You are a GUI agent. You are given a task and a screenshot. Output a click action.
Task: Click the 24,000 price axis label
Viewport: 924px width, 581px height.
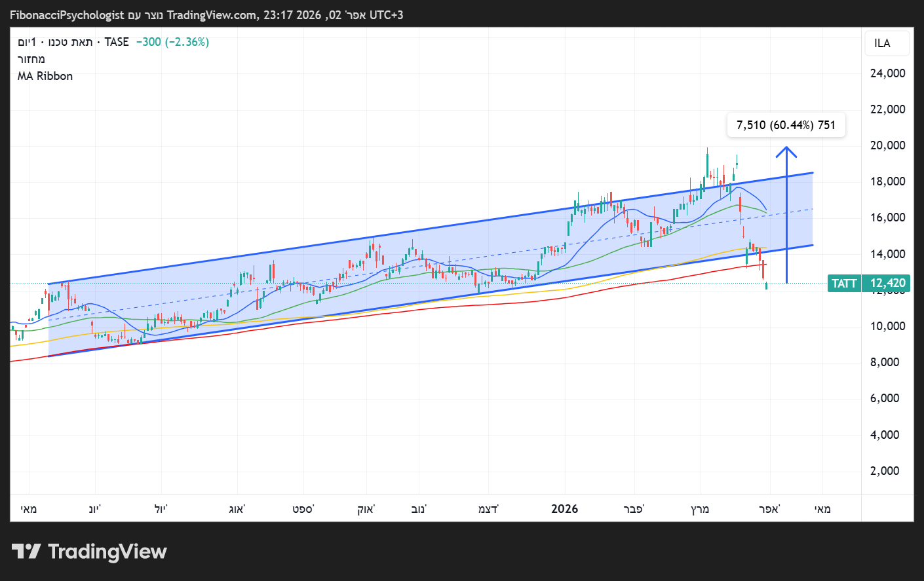(887, 73)
